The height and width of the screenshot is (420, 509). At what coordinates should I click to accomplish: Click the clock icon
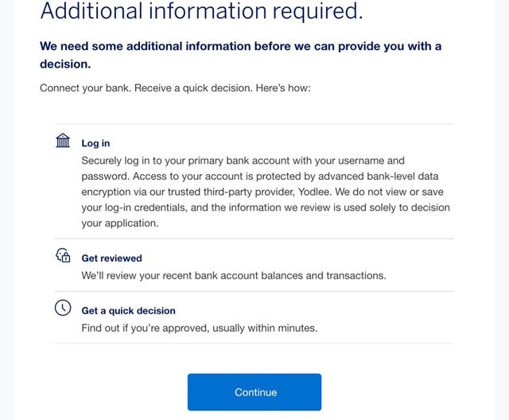point(63,308)
